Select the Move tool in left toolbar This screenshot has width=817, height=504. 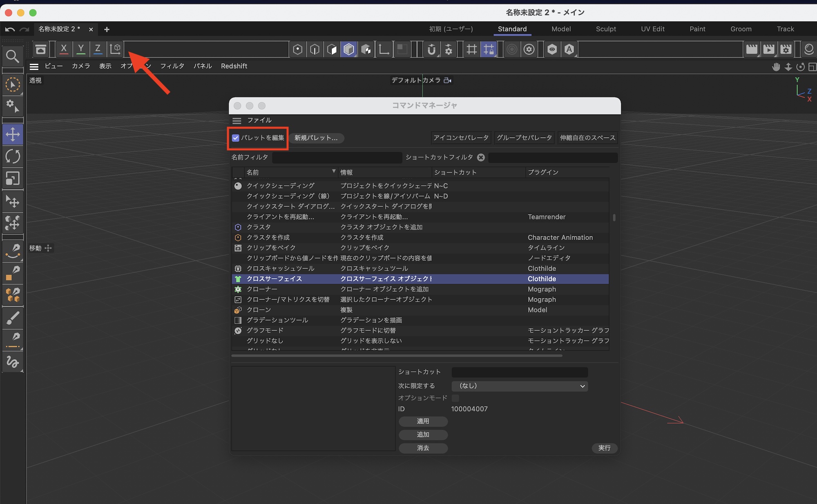point(13,134)
